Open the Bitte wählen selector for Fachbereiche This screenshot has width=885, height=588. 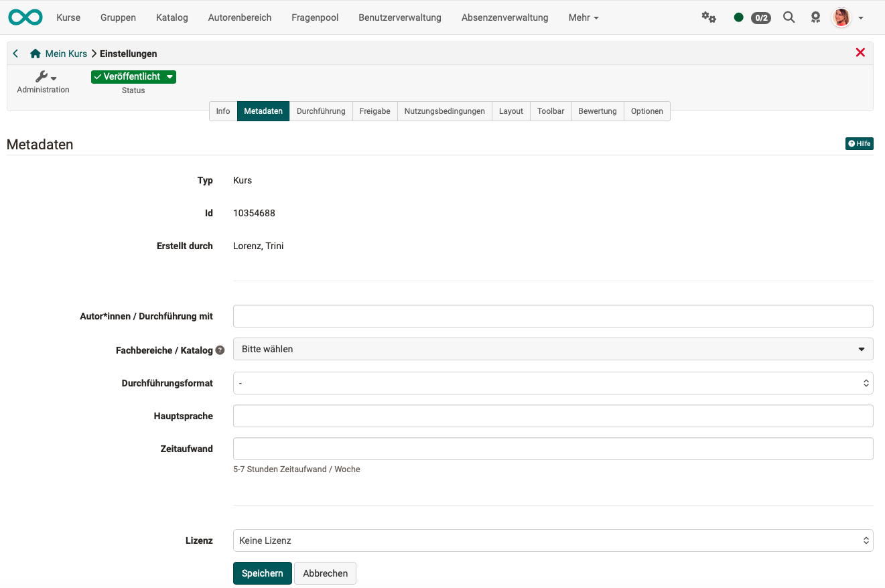coord(553,349)
